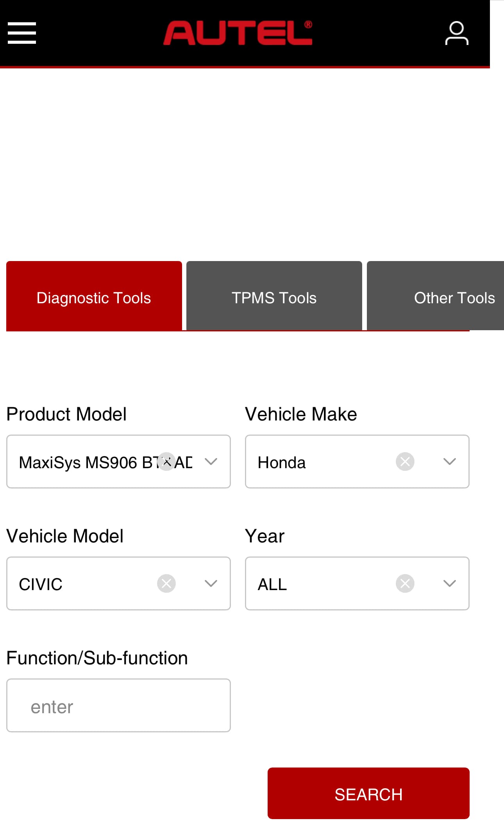Screen dimensions: 504x832
Task: Clear the Product Model selection
Action: pos(166,462)
